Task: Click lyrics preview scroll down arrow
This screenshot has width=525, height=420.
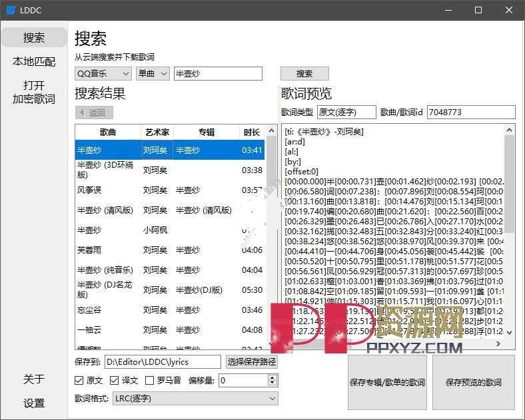Action: [509, 332]
